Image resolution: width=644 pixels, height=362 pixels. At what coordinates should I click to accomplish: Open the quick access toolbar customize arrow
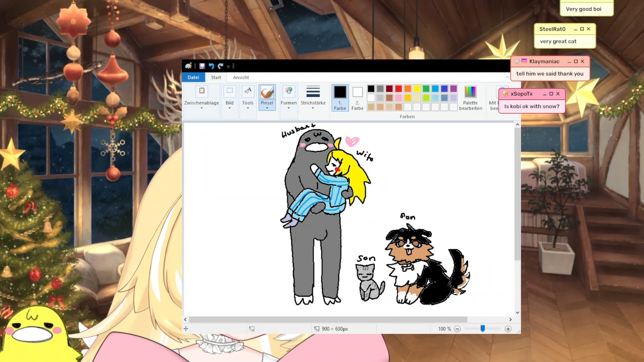point(228,66)
